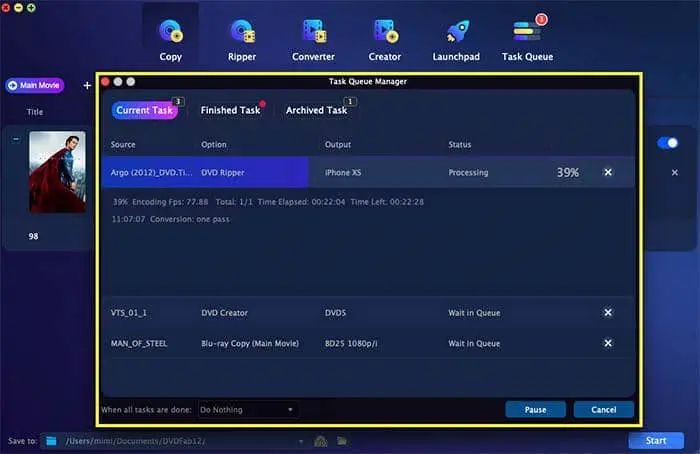Open the Converter module
The image size is (700, 454).
click(313, 40)
